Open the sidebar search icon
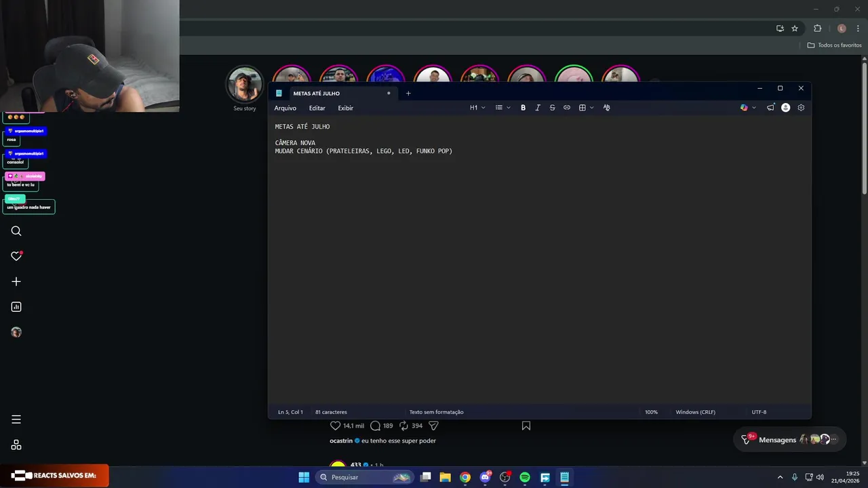 16,231
